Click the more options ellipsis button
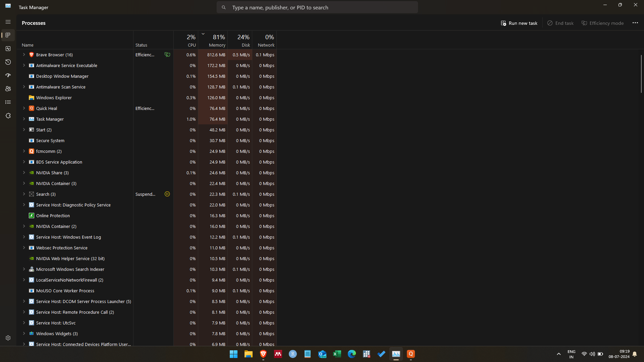Image resolution: width=644 pixels, height=362 pixels. [x=635, y=23]
